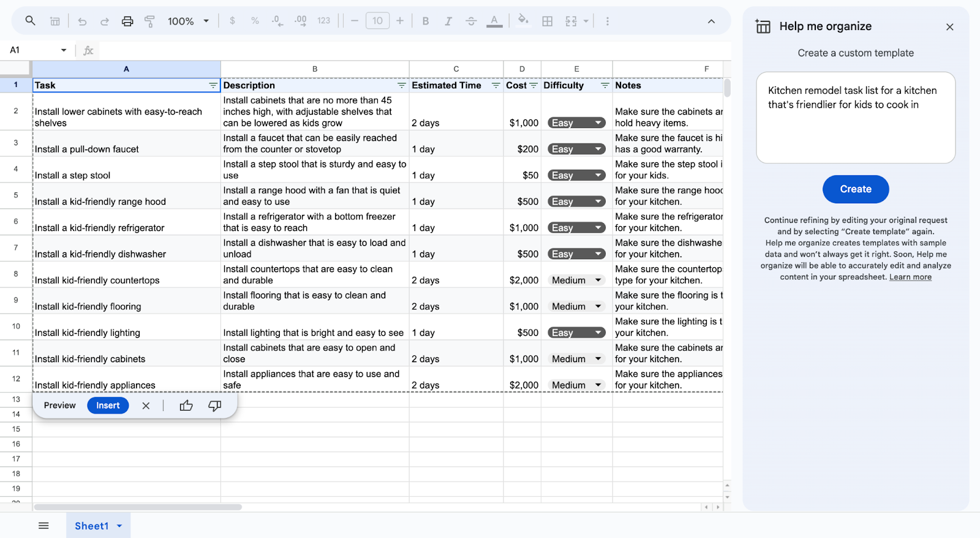980x538 pixels.
Task: Give thumbs down feedback
Action: tap(215, 406)
